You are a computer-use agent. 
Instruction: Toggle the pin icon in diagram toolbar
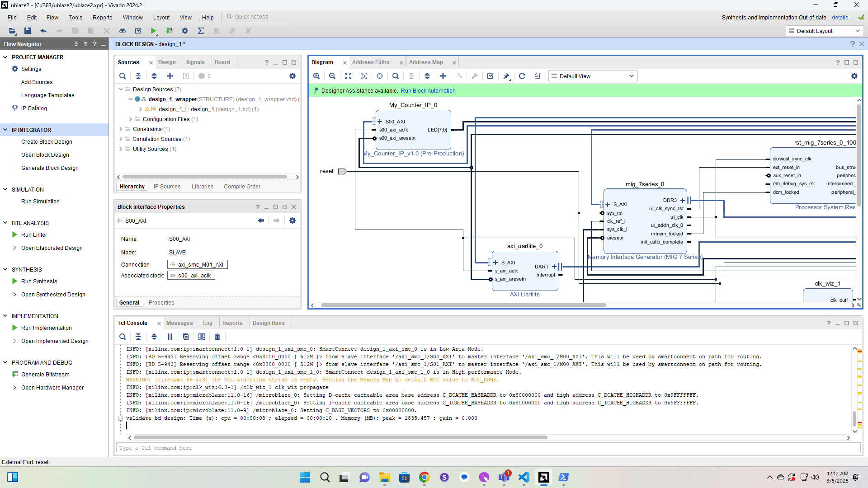point(506,76)
